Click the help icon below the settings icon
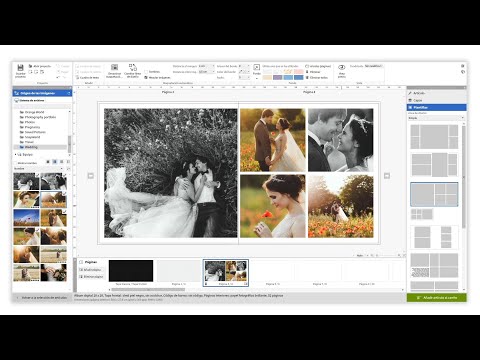 tap(463, 72)
